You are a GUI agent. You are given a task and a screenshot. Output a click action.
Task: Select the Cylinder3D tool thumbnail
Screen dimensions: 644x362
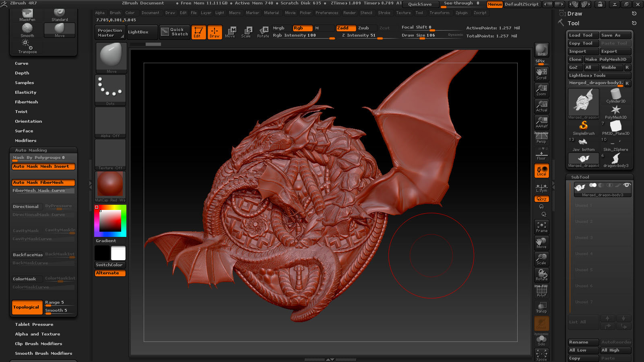pos(615,96)
